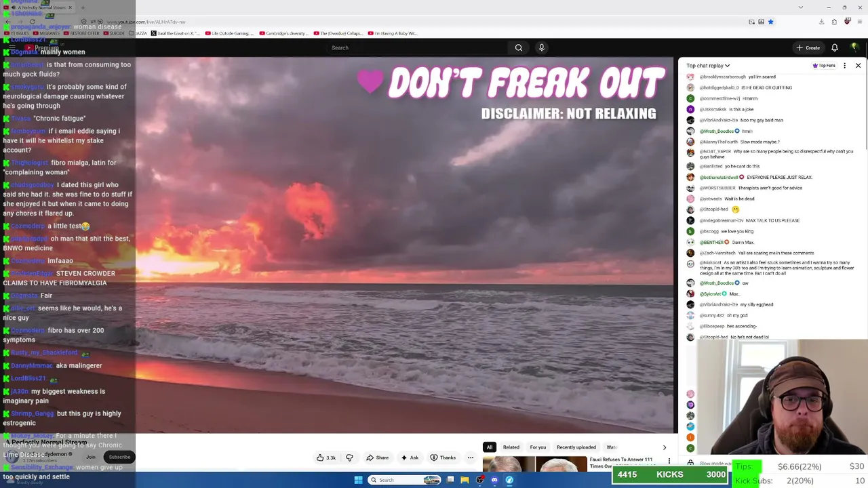Show more filter chips with right arrow

(x=664, y=447)
